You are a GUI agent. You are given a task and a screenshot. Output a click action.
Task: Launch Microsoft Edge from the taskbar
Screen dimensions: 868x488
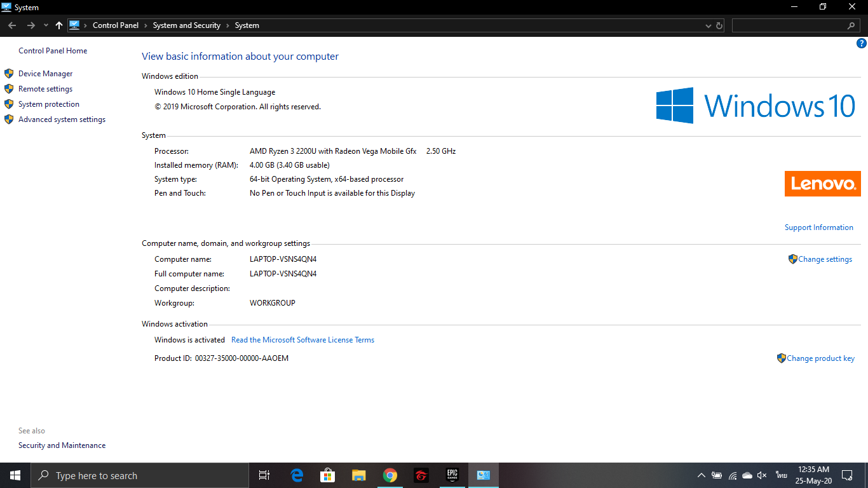[297, 475]
